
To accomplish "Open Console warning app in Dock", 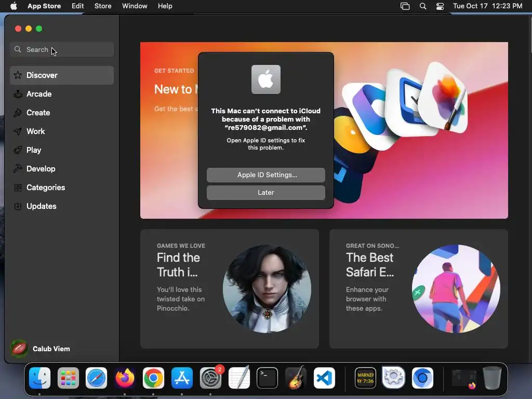I will [365, 378].
